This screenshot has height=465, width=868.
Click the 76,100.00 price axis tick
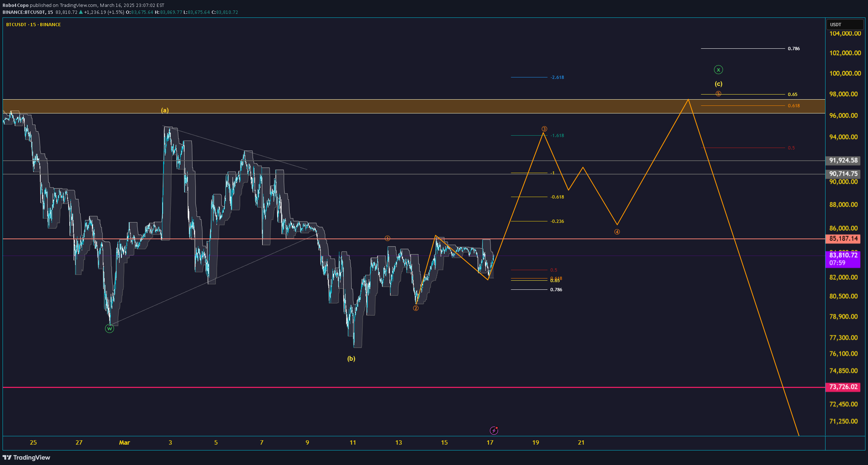pyautogui.click(x=843, y=354)
